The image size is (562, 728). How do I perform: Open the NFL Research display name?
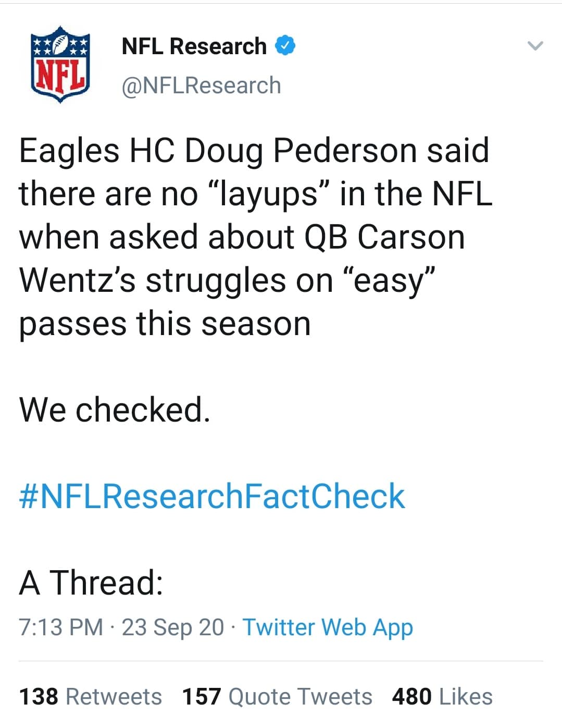(x=194, y=46)
